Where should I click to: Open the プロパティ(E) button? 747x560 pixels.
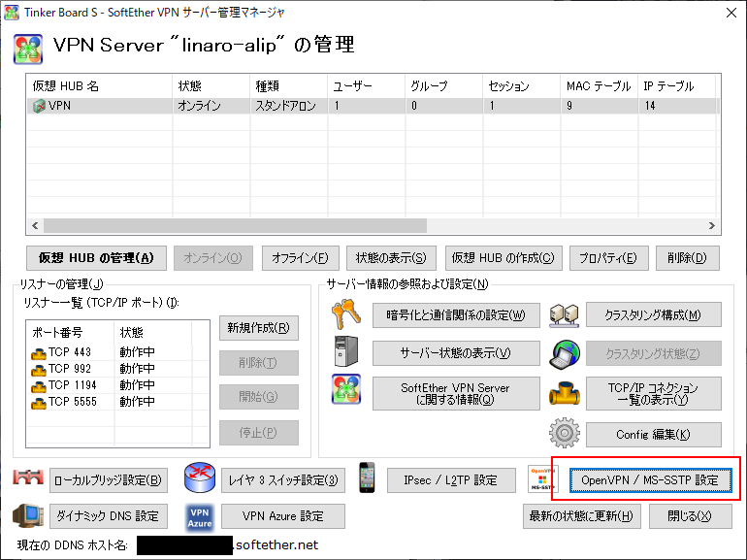pyautogui.click(x=608, y=258)
